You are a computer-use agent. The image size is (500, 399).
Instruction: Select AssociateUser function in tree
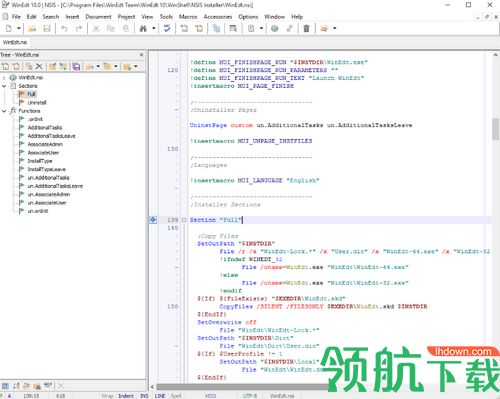click(x=43, y=153)
